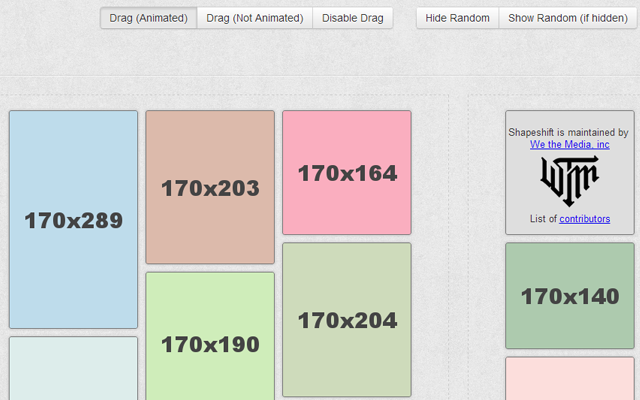Click the pale pink tile at bottom right
The image size is (640, 400).
point(569,380)
